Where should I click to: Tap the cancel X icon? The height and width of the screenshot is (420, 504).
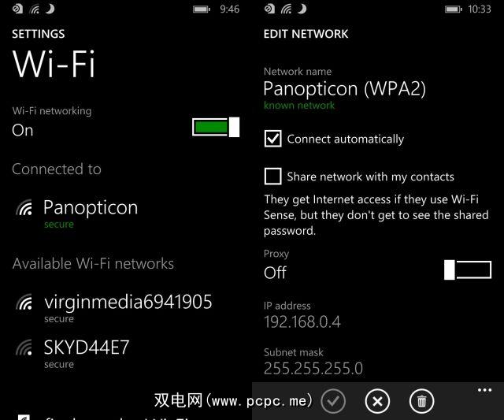[x=377, y=401]
